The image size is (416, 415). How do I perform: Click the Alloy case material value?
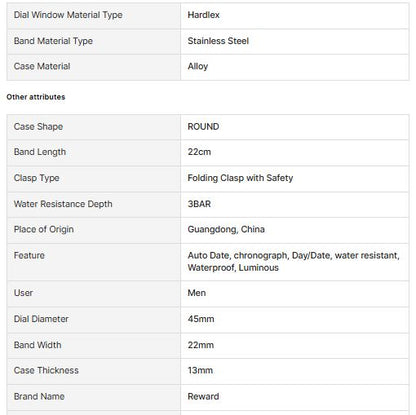[x=198, y=66]
